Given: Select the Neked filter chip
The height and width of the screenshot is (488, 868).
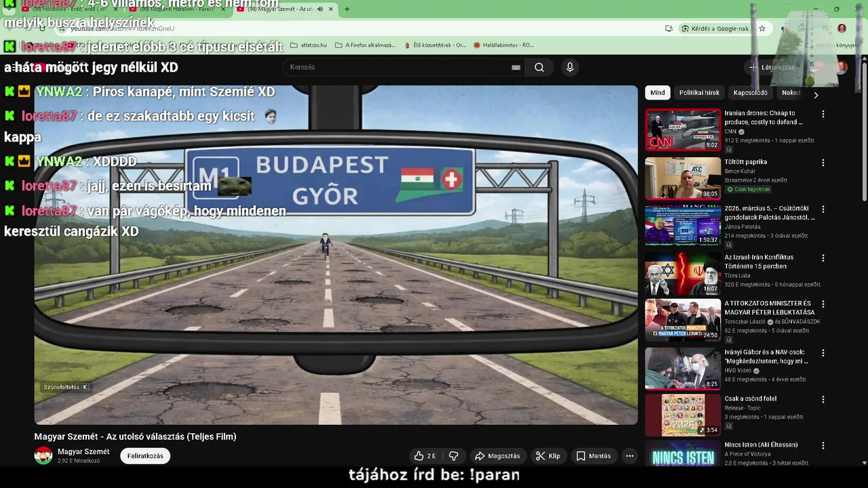Looking at the screenshot, I should coord(791,93).
